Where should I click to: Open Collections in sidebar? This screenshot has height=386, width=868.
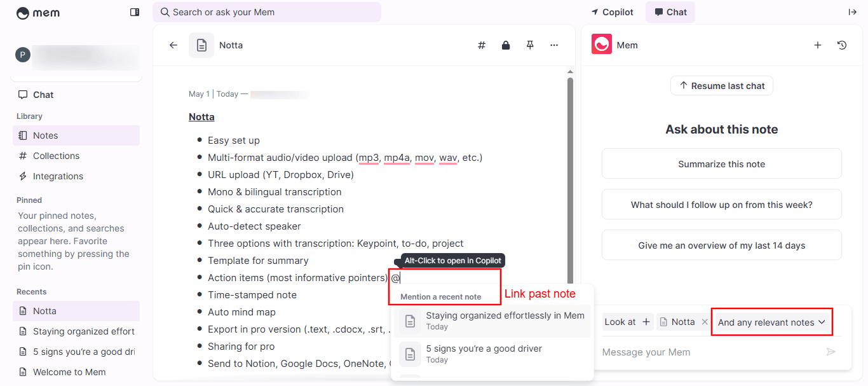pyautogui.click(x=76, y=156)
